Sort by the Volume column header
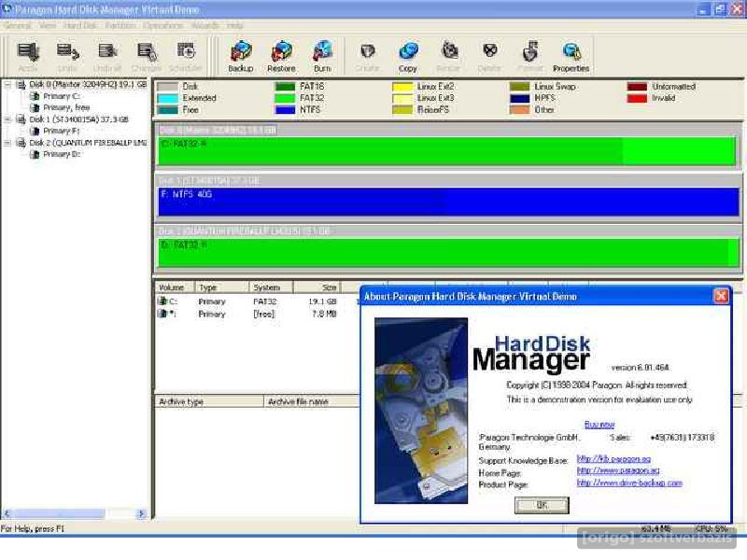 click(x=175, y=287)
